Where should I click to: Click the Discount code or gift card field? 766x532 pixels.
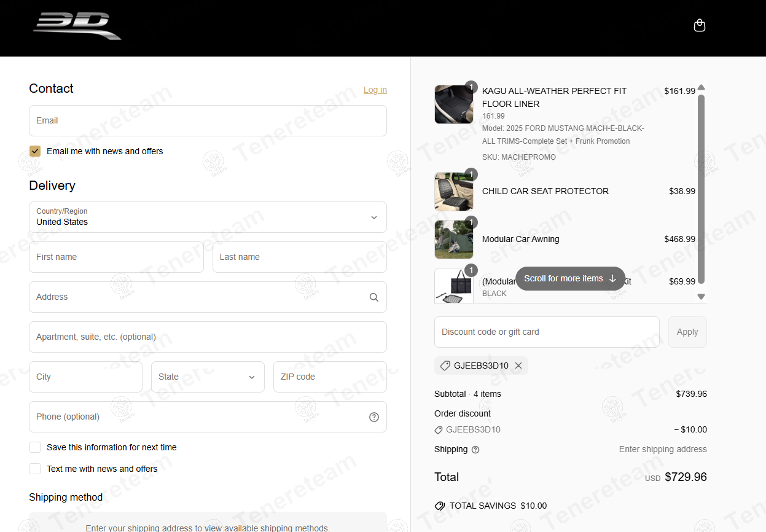[546, 332]
